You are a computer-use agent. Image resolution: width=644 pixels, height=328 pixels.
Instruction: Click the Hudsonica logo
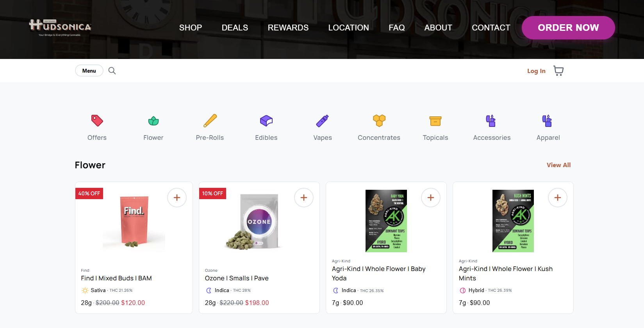(x=60, y=27)
